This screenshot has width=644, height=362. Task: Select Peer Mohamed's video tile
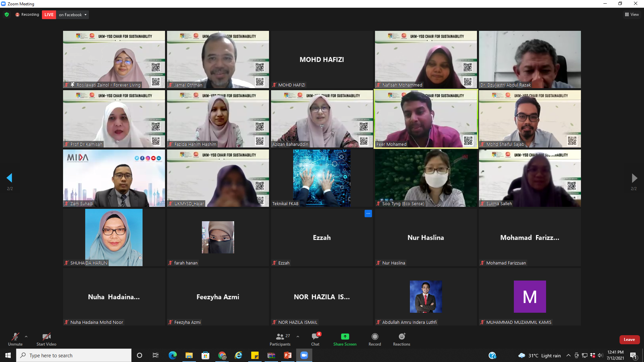tap(426, 119)
